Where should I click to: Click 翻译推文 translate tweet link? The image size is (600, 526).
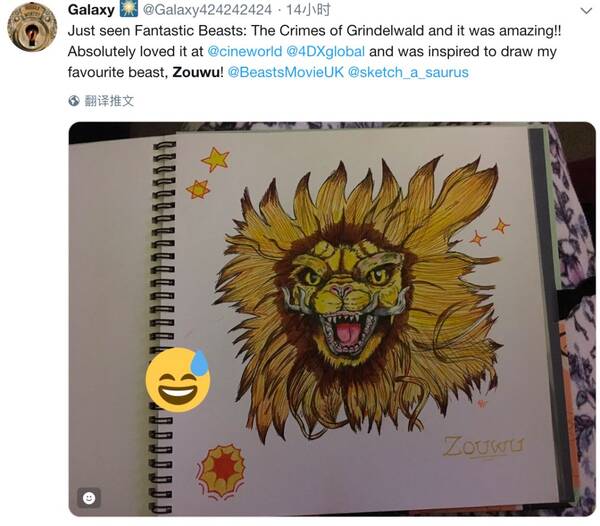[109, 101]
